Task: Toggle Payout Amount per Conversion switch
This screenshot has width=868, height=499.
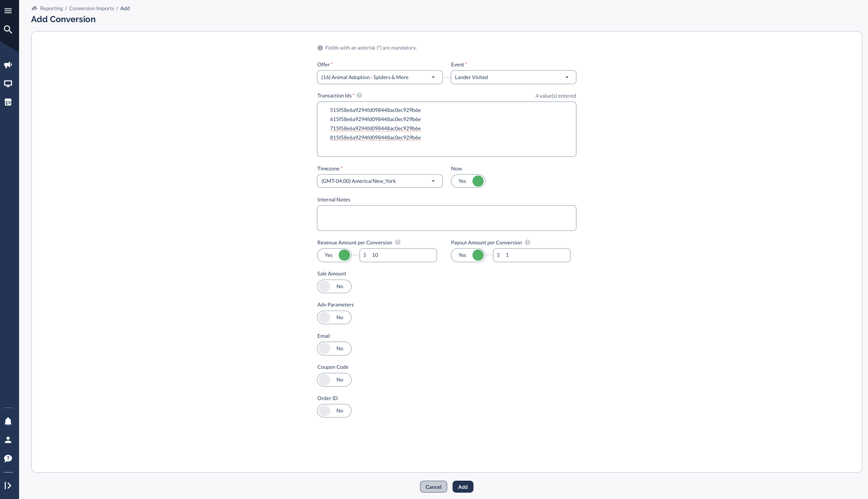Action: click(468, 255)
